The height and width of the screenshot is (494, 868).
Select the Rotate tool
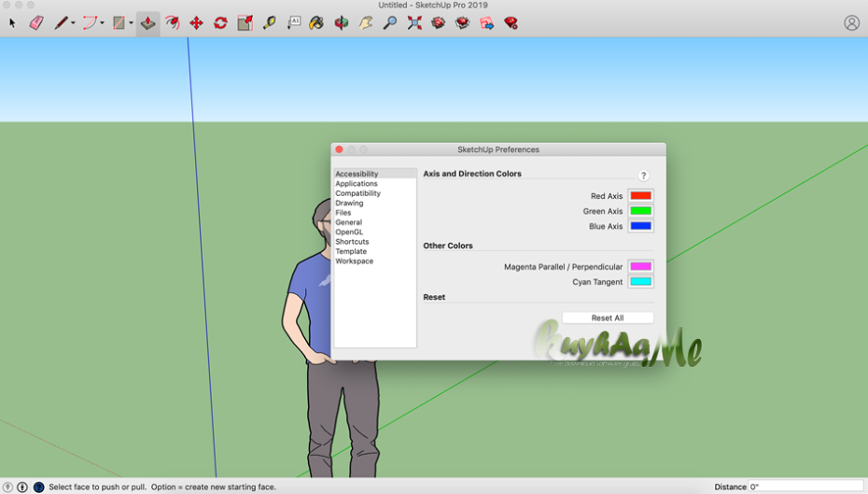[220, 22]
